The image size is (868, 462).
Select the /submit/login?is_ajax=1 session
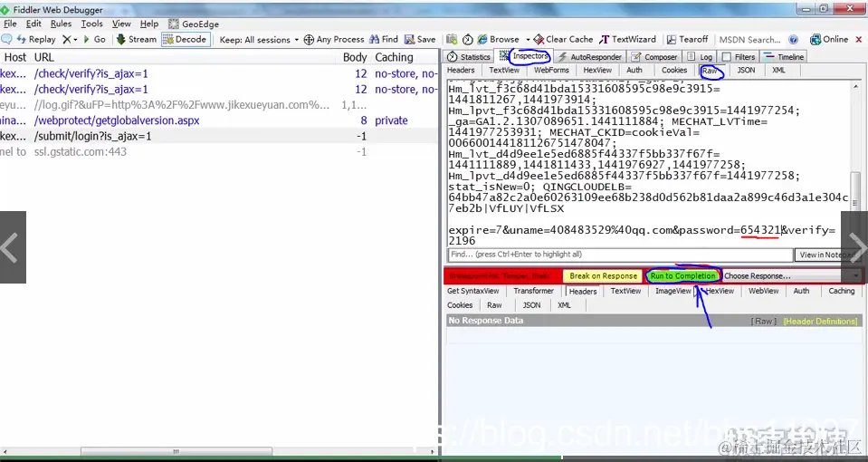[x=219, y=136]
